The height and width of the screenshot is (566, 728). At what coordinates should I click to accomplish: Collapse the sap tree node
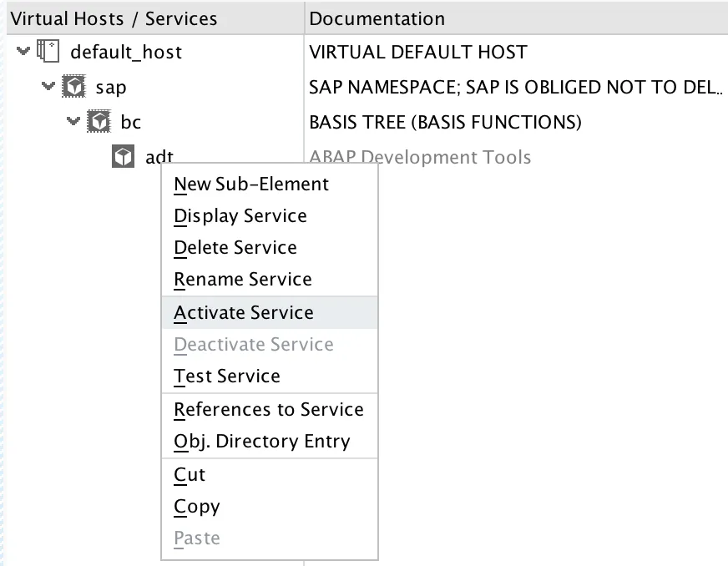pos(48,87)
